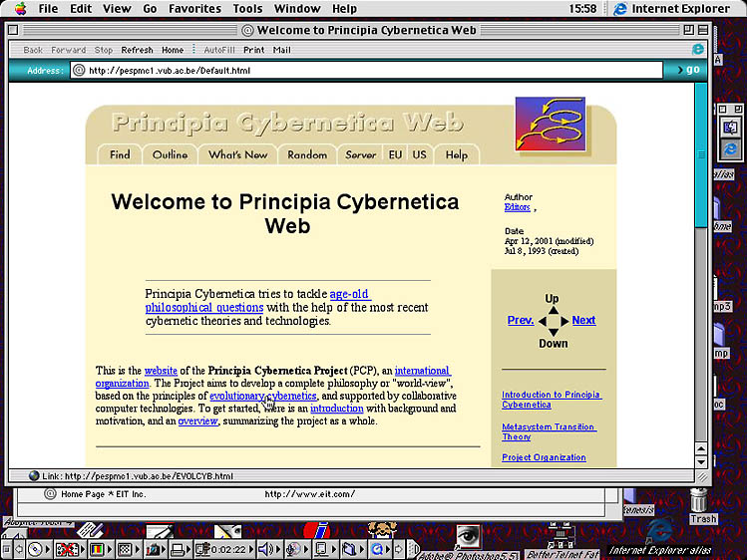Screen dimensions: 747x560
Task: Click the Home toolbar button
Action: 173,50
